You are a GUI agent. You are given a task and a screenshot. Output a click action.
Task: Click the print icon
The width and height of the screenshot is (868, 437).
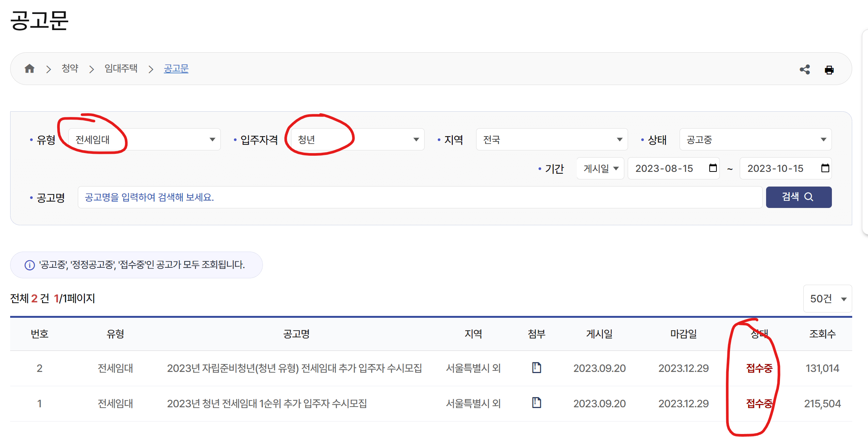coord(829,70)
